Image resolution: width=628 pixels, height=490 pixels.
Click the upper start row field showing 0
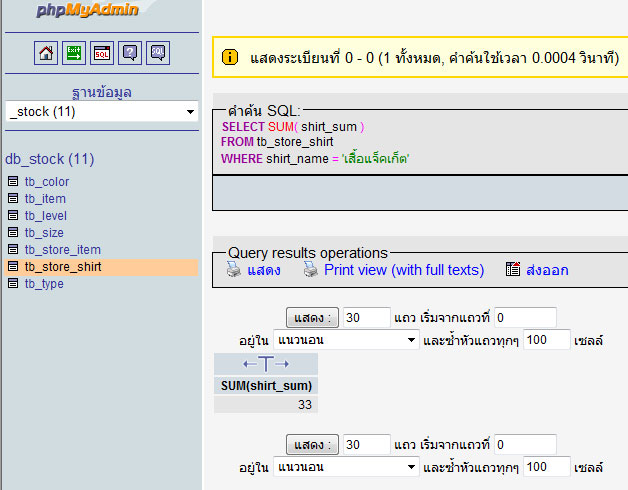click(x=525, y=318)
